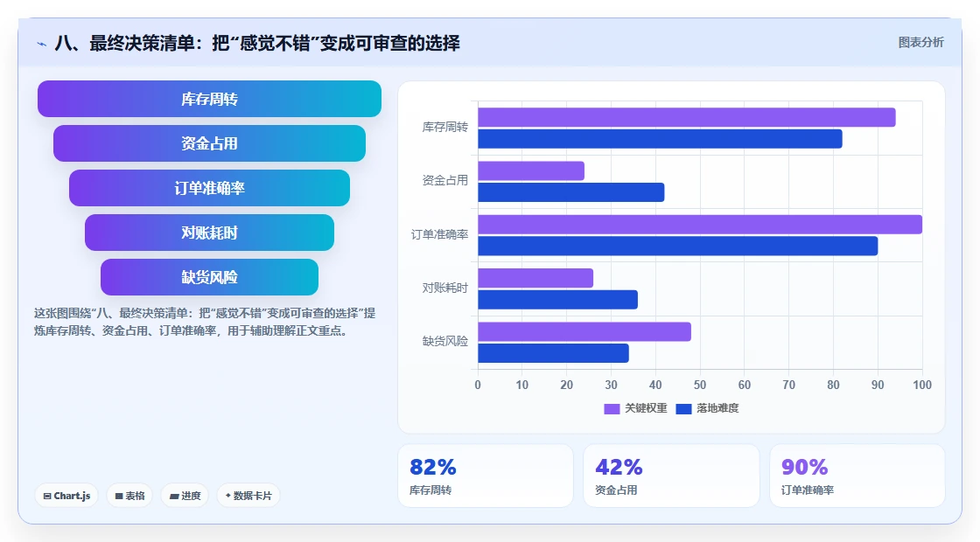Click the x-axis tick value 100

tap(922, 385)
